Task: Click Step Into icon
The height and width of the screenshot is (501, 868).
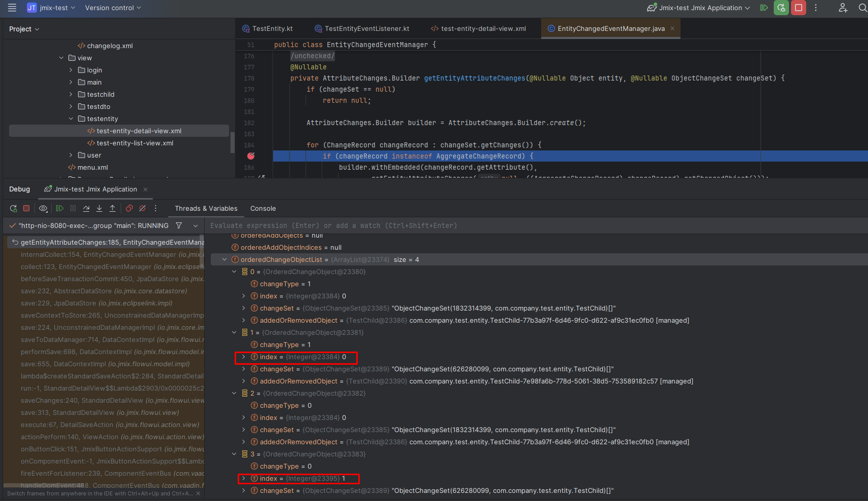Action: pyautogui.click(x=99, y=208)
